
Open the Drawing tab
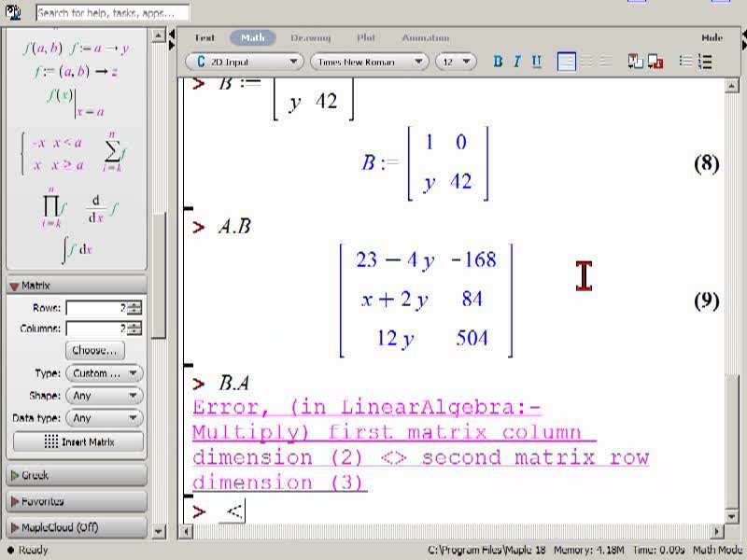pyautogui.click(x=311, y=37)
